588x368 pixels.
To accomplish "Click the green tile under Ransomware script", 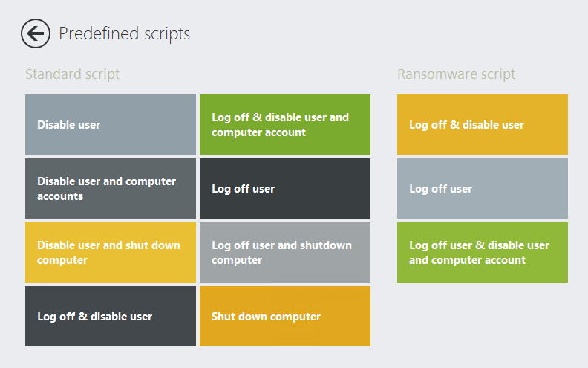I will tap(483, 253).
